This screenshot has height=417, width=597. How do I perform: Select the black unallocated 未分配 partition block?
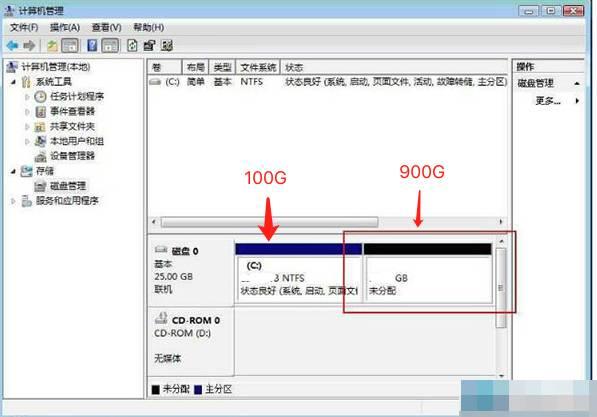[428, 274]
